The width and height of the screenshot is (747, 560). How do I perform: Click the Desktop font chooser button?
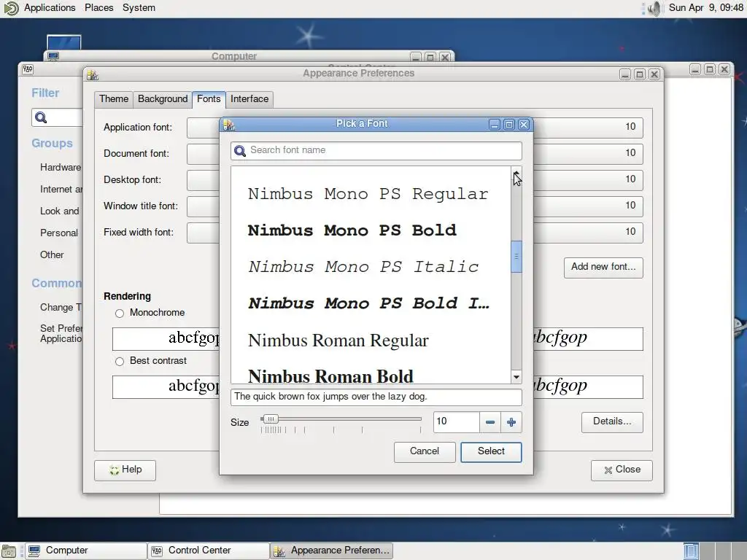click(415, 180)
